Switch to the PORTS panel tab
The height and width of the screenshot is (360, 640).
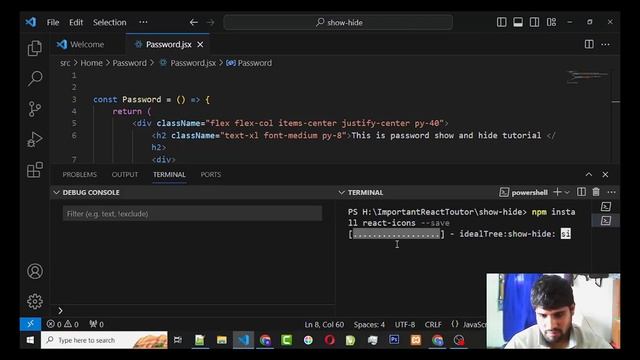[211, 174]
